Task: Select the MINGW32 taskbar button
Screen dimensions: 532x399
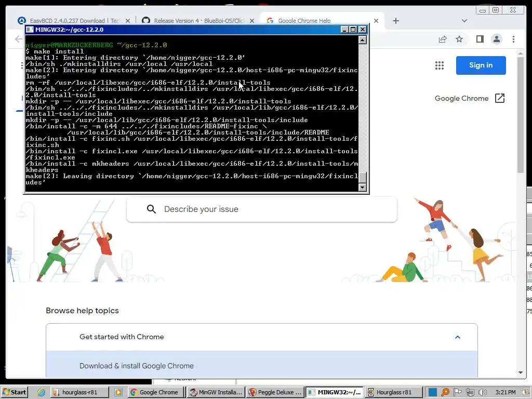Action: click(334, 392)
